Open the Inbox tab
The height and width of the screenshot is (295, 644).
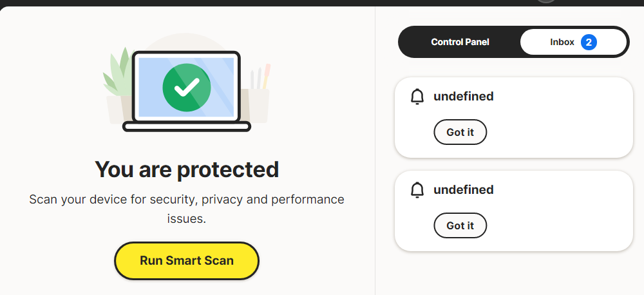(x=562, y=43)
